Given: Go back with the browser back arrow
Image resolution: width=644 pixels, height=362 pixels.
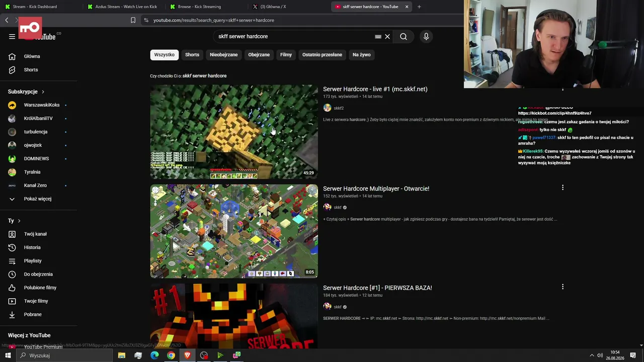Looking at the screenshot, I should click(x=7, y=20).
